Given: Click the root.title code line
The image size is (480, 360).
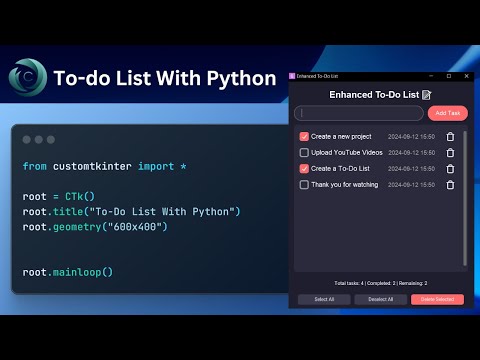Looking at the screenshot, I should (x=131, y=212).
